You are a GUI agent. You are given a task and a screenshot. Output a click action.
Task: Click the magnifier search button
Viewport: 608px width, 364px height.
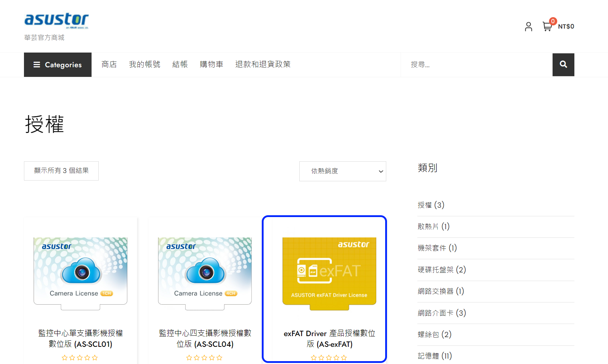point(563,65)
